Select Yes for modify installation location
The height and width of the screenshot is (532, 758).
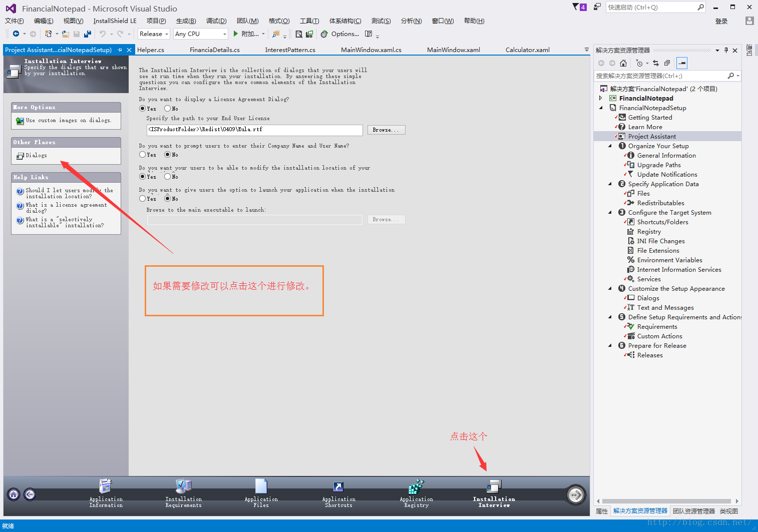[143, 177]
